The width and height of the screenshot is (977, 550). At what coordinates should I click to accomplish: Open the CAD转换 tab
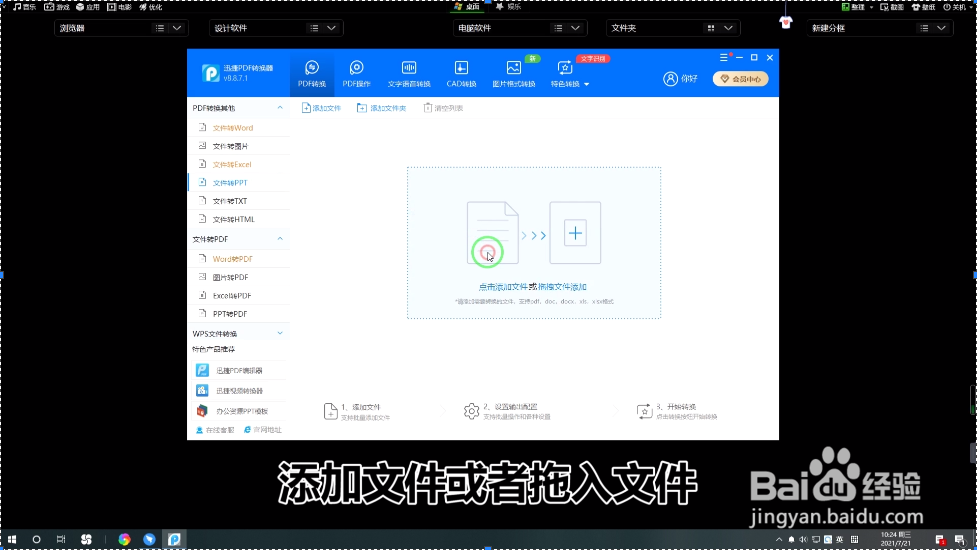(461, 73)
